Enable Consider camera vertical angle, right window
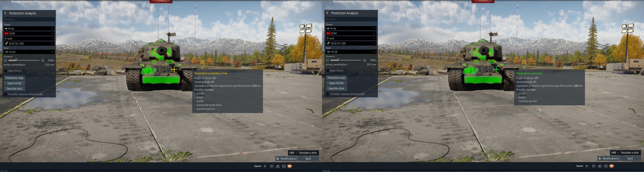The image size is (644, 172). [x=328, y=94]
